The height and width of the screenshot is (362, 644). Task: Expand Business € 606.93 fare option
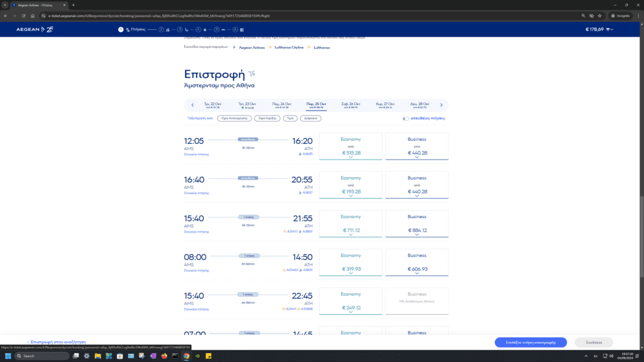pos(417,262)
